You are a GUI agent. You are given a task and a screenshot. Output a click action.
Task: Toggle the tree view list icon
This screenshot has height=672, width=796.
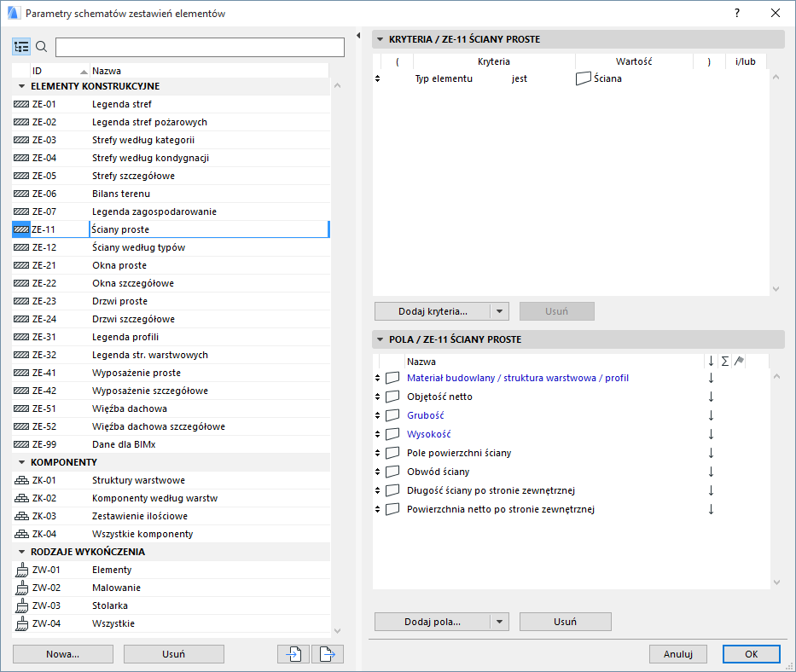tap(21, 47)
